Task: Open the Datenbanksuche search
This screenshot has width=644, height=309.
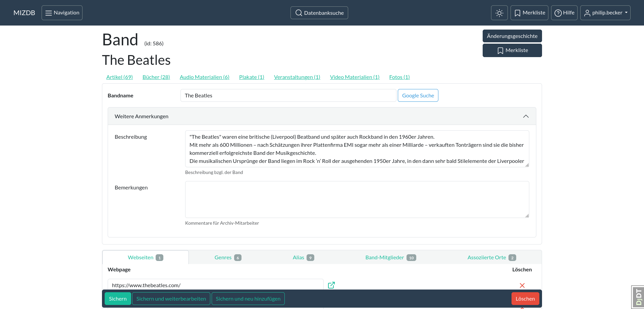Action: [x=319, y=13]
